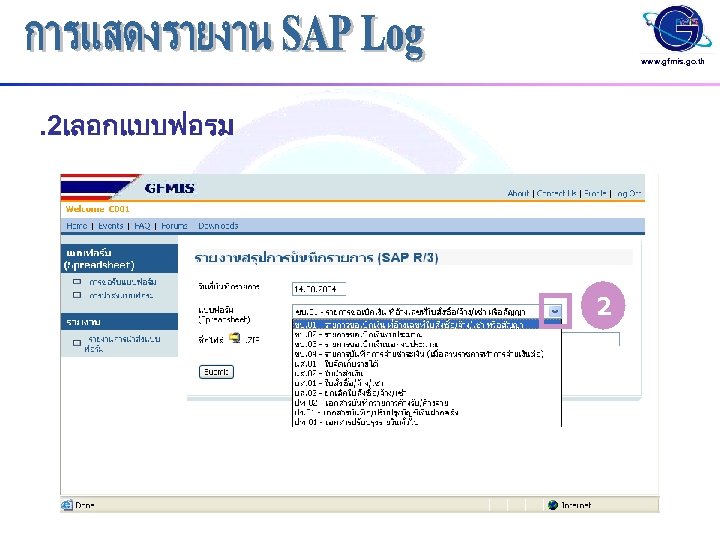Screen dimensions: 720x540
Task: Choose the ขบ.03 option in dropdown list
Action: click(427, 344)
